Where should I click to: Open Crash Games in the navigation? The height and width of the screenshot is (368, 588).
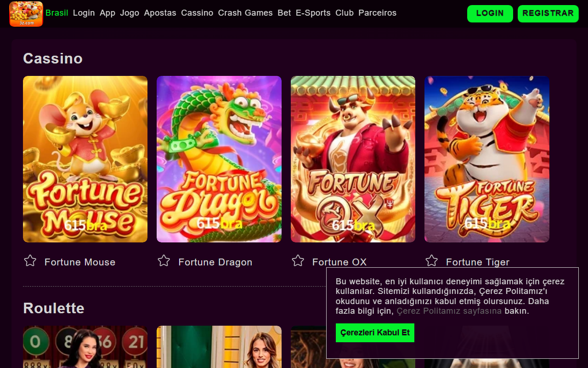(x=245, y=13)
